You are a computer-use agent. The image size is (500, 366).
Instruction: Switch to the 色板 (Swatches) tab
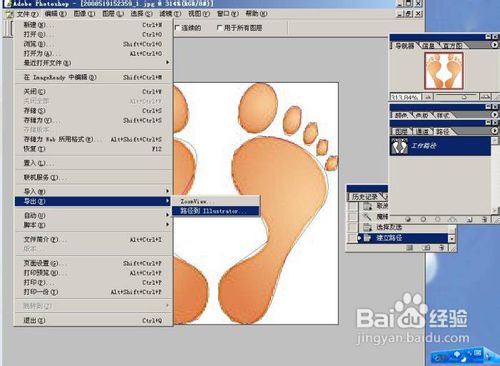coord(422,115)
